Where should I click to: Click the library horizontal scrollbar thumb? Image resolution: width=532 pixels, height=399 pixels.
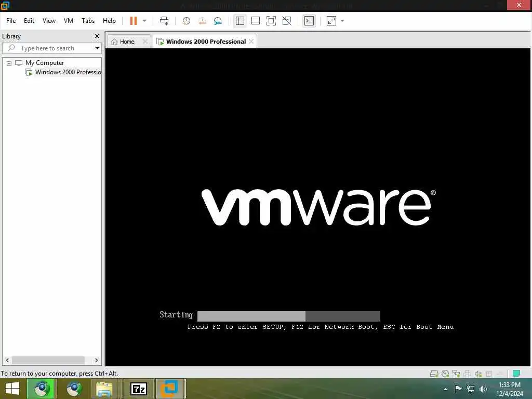pos(48,361)
